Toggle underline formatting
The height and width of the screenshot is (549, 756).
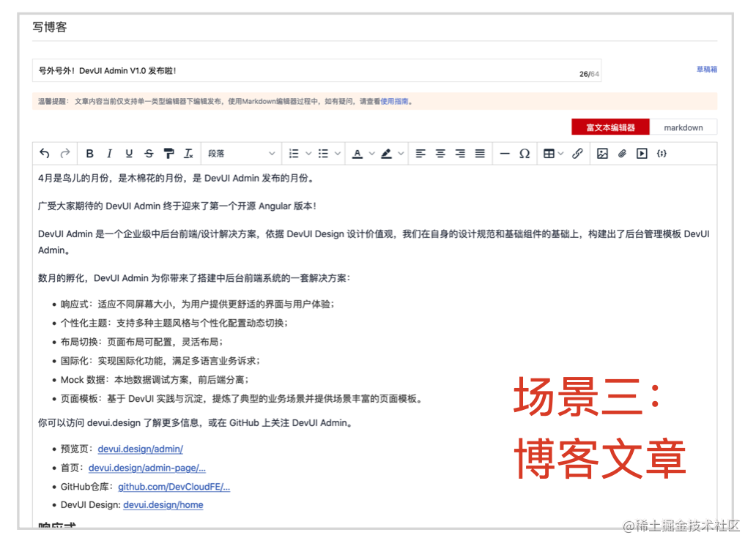(129, 154)
